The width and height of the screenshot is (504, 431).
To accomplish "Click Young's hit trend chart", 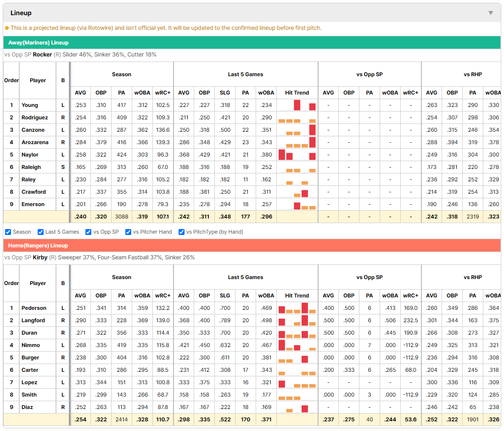I will pos(297,105).
